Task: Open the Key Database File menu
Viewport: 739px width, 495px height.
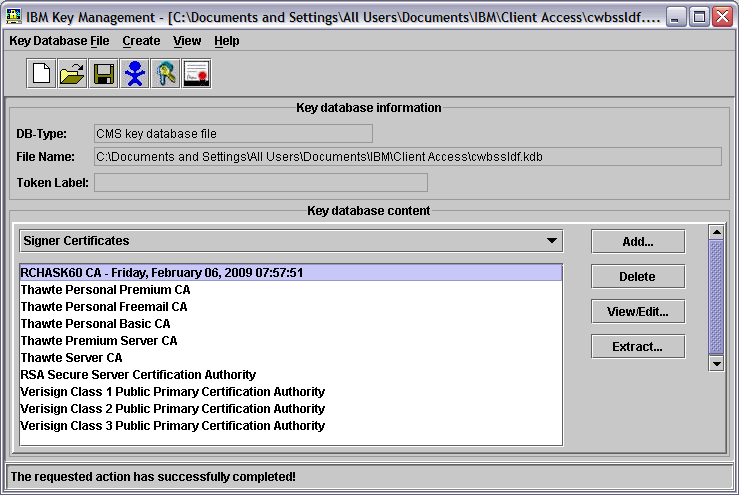Action: 59,41
